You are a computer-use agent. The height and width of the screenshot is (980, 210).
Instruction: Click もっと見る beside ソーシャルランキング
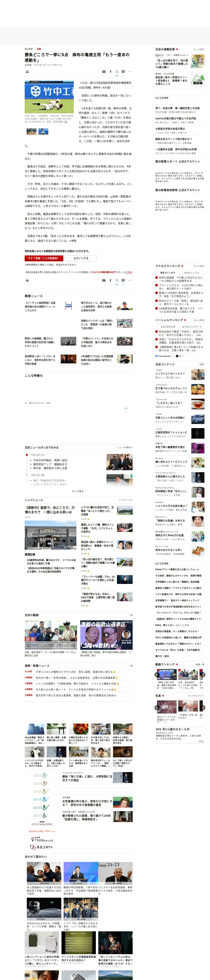pos(199,320)
